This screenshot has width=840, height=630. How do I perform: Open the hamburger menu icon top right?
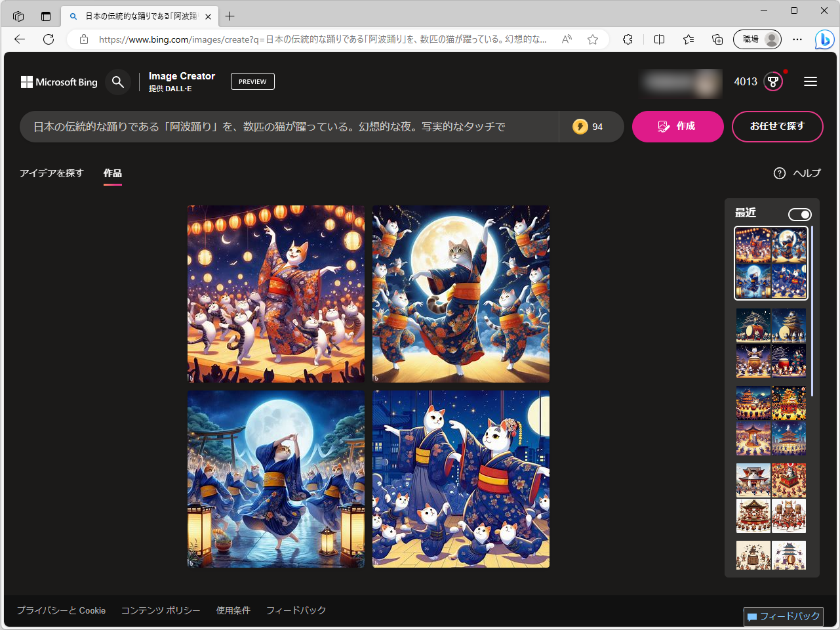click(810, 81)
